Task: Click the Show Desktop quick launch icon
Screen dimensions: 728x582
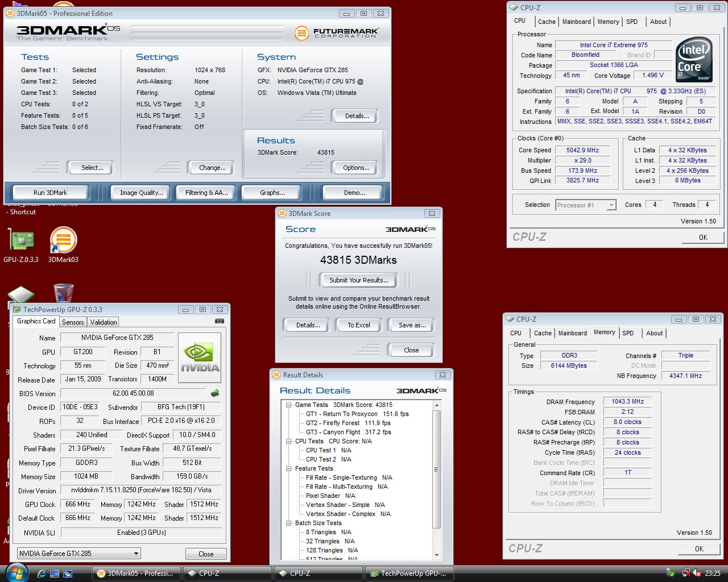Action: pos(55,573)
